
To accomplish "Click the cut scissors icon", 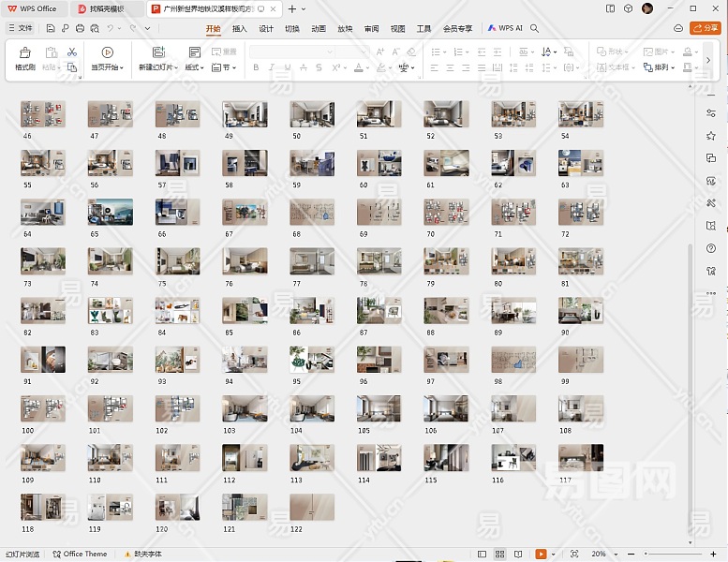I will coord(72,52).
